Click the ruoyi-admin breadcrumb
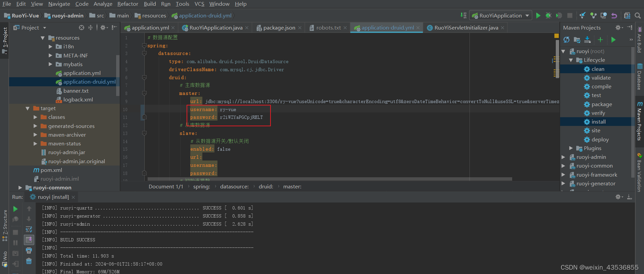Image resolution: width=644 pixels, height=274 pixels. [64, 16]
